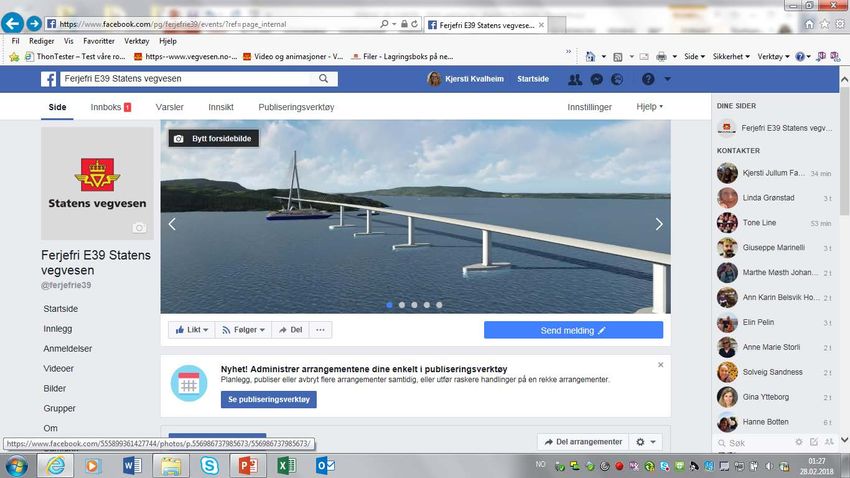Switch to the Publiseringsverktøy tab

(x=296, y=107)
